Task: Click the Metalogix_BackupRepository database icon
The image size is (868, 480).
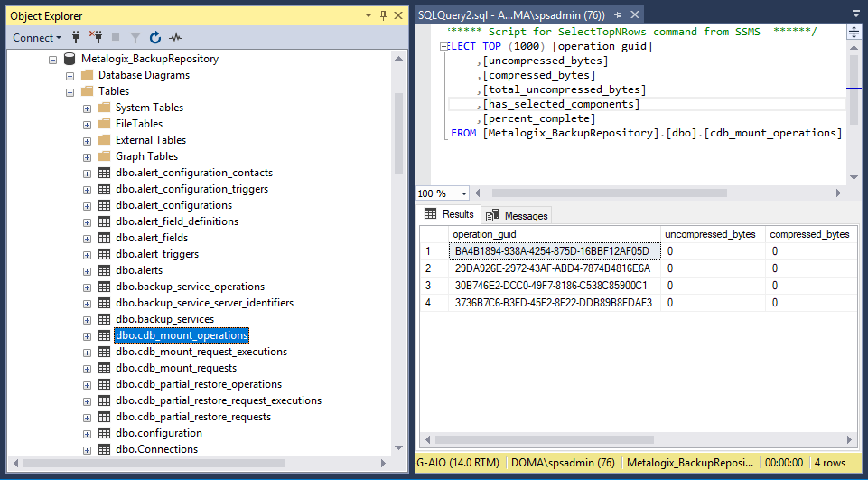Action: pyautogui.click(x=70, y=59)
